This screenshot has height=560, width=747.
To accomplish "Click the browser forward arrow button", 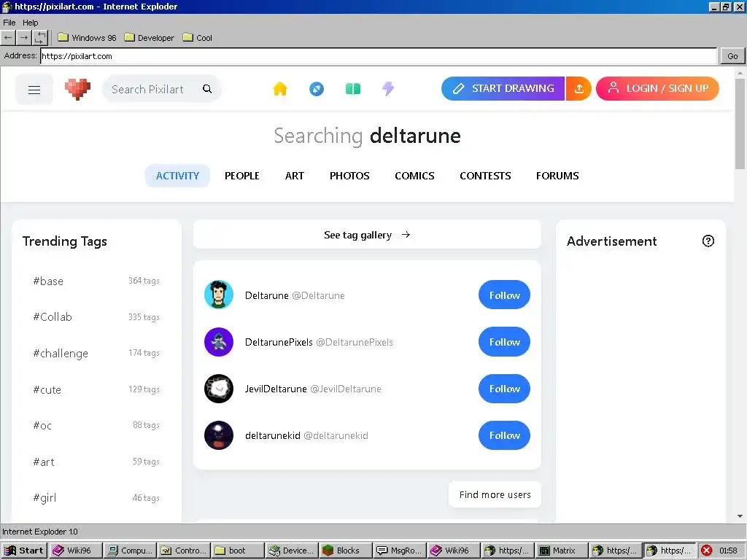I will (24, 38).
